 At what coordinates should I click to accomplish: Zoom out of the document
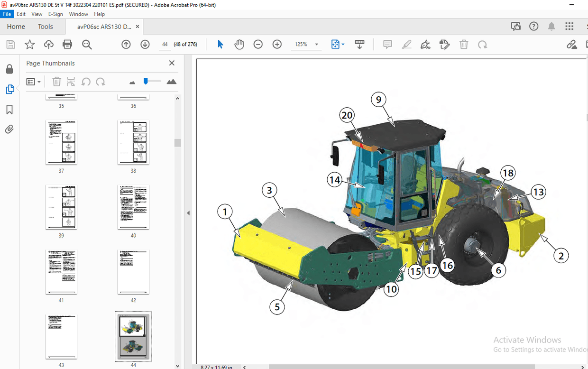(258, 44)
